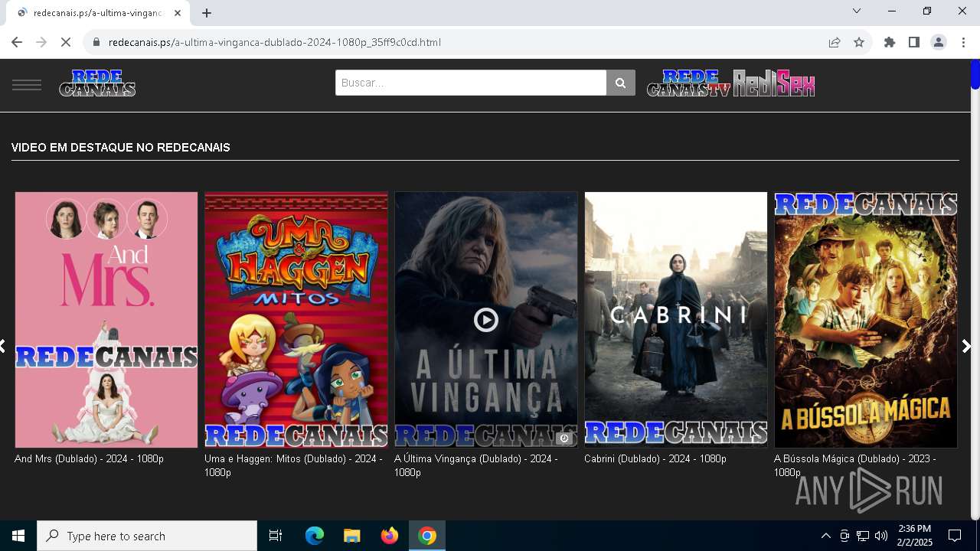Expand the tab search dropdown arrow

(857, 11)
